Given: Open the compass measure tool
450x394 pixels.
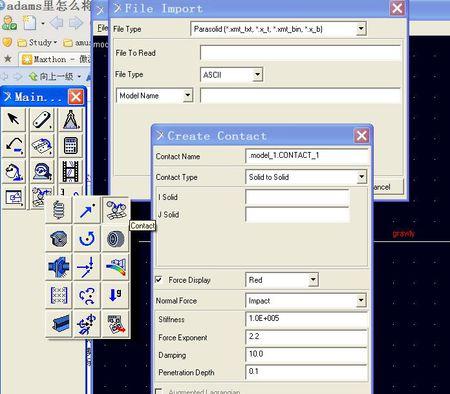Looking at the screenshot, I should 71,119.
